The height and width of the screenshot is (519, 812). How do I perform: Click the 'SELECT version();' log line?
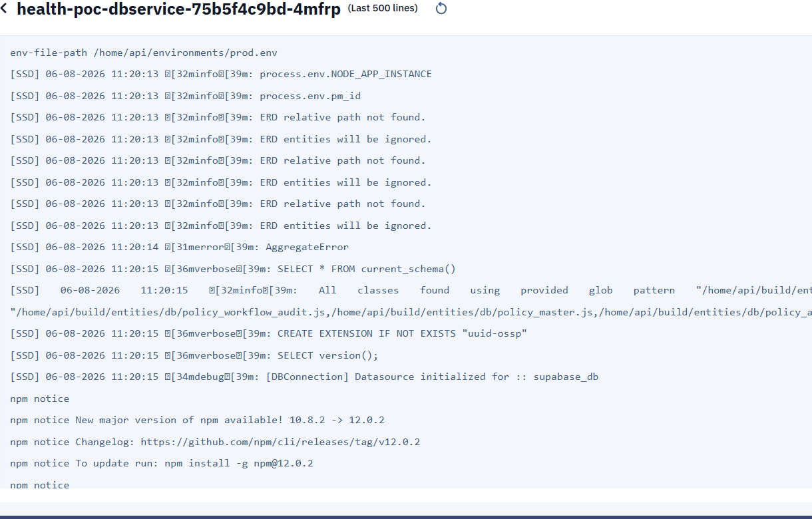tap(194, 355)
